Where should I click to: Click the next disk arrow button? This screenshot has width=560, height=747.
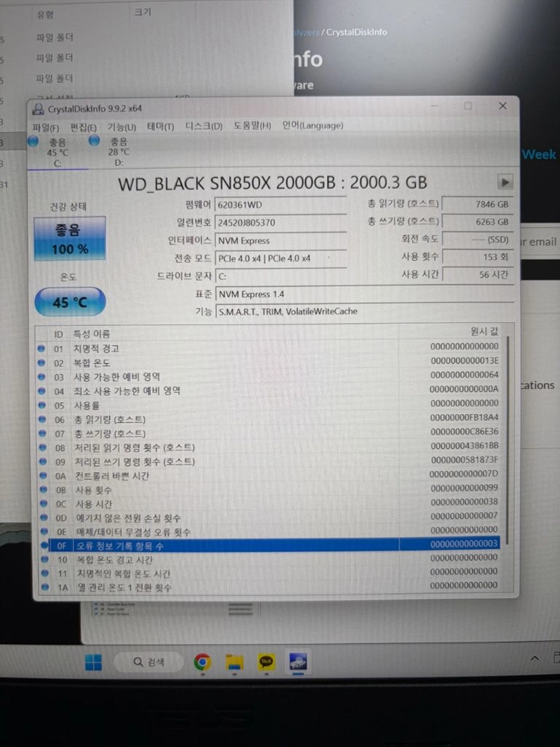[x=505, y=182]
